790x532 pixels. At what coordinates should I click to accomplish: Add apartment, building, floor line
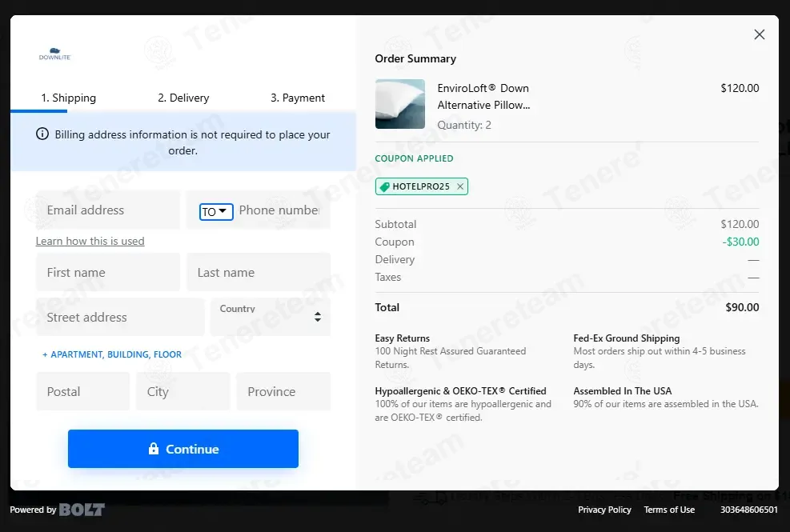(x=112, y=354)
